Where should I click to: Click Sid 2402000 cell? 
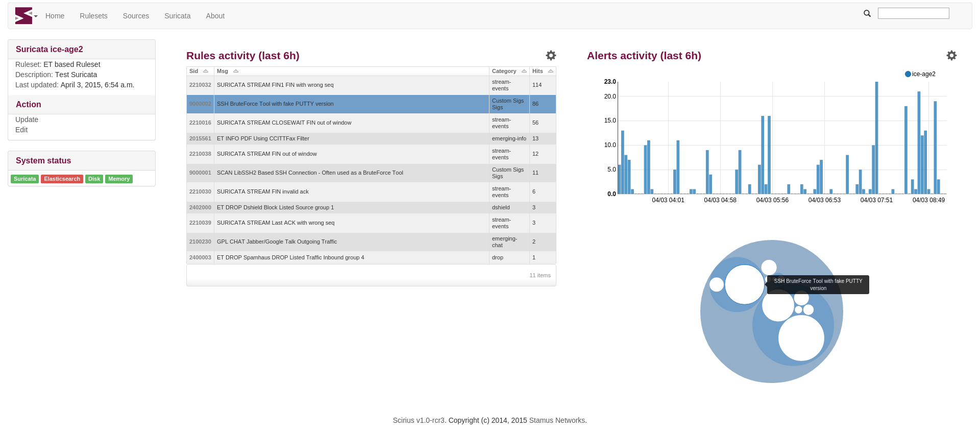[200, 207]
